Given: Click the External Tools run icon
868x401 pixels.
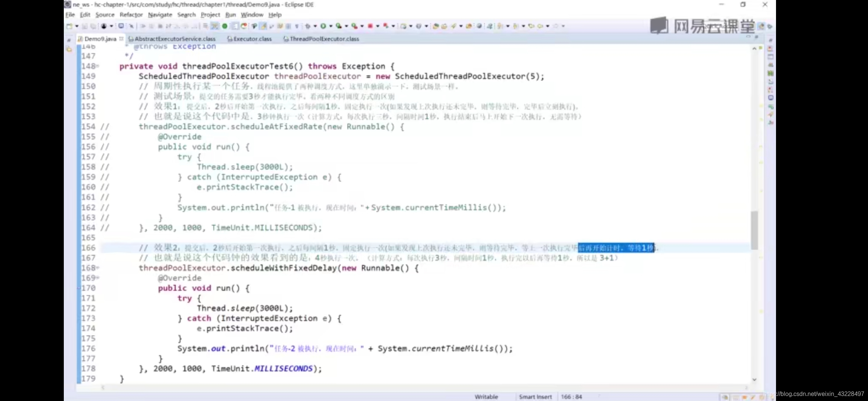Looking at the screenshot, I should (355, 26).
